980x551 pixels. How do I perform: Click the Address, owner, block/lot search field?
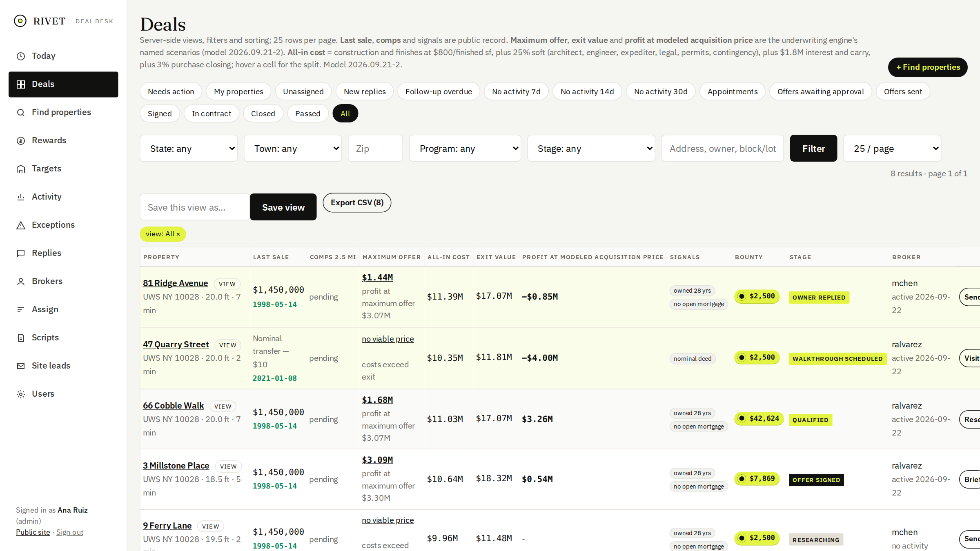(722, 148)
